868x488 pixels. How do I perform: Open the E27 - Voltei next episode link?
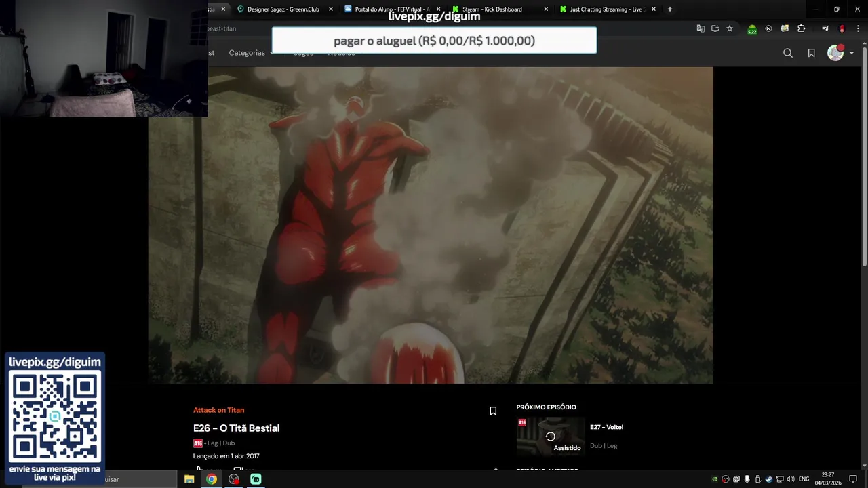point(606,427)
